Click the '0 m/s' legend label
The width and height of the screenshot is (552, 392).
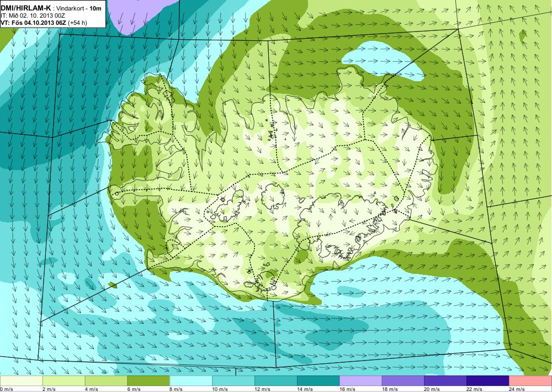[6, 389]
